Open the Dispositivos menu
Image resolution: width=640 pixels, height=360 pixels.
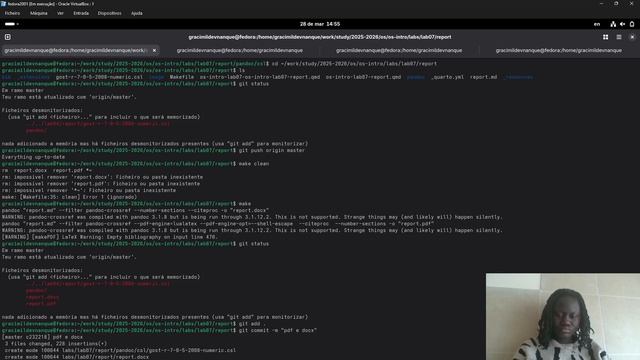tap(109, 13)
